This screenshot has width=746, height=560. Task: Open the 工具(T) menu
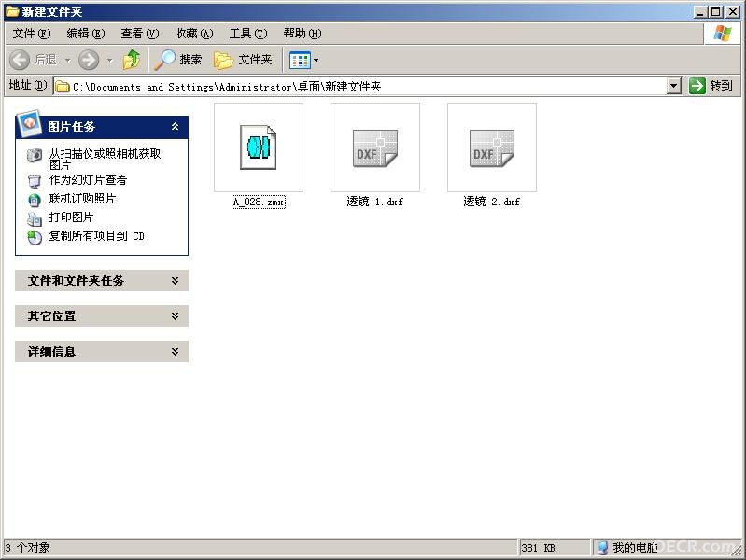pos(247,34)
